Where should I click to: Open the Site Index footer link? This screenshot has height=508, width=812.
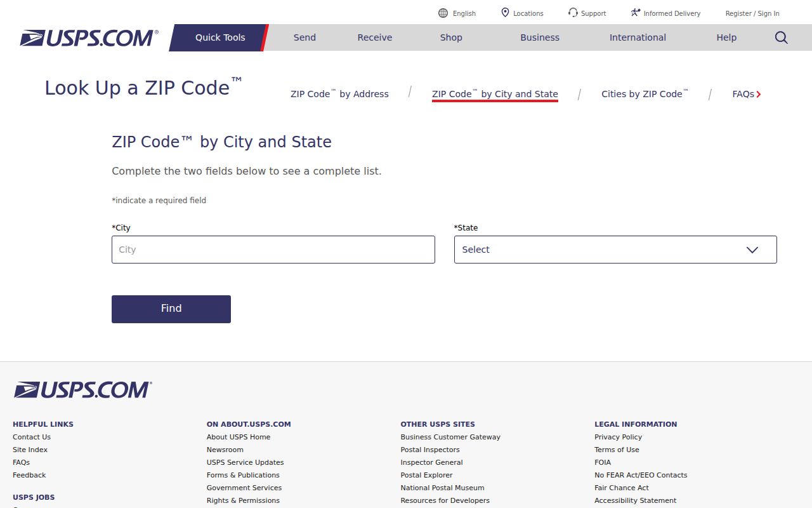(x=30, y=450)
